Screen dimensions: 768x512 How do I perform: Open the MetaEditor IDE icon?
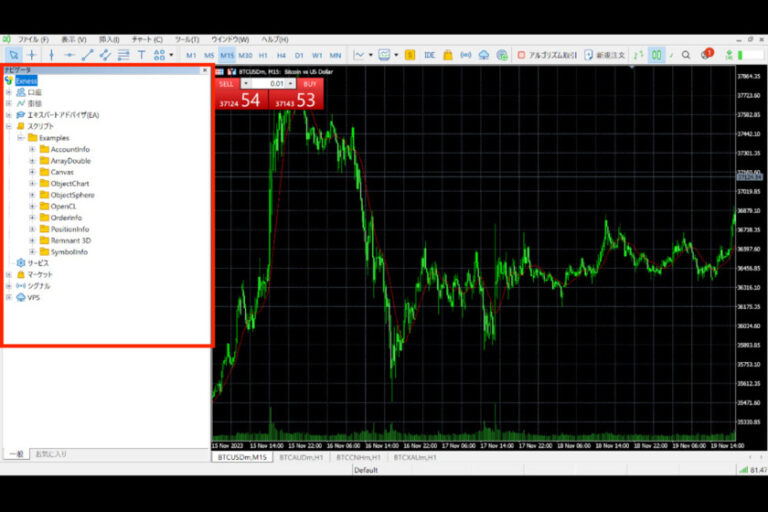tap(430, 55)
